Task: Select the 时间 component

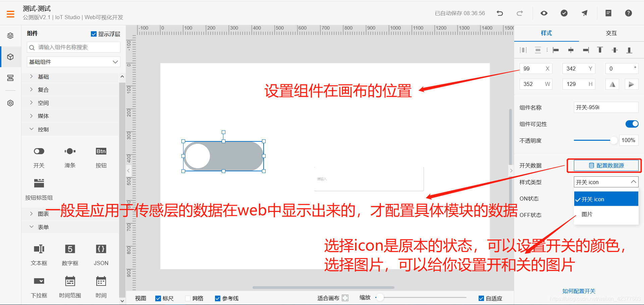Action: 101,288
